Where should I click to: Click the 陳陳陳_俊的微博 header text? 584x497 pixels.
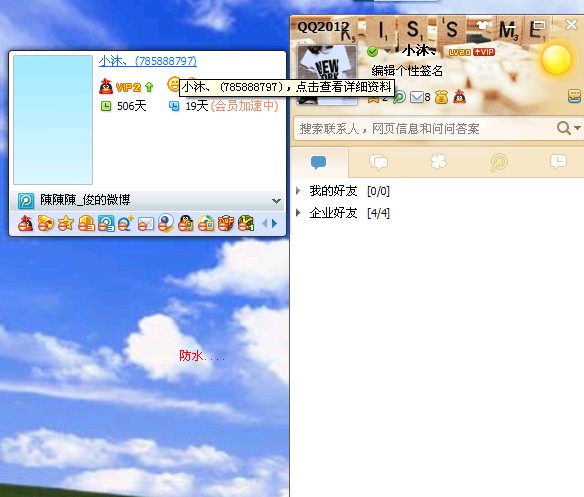(85, 200)
